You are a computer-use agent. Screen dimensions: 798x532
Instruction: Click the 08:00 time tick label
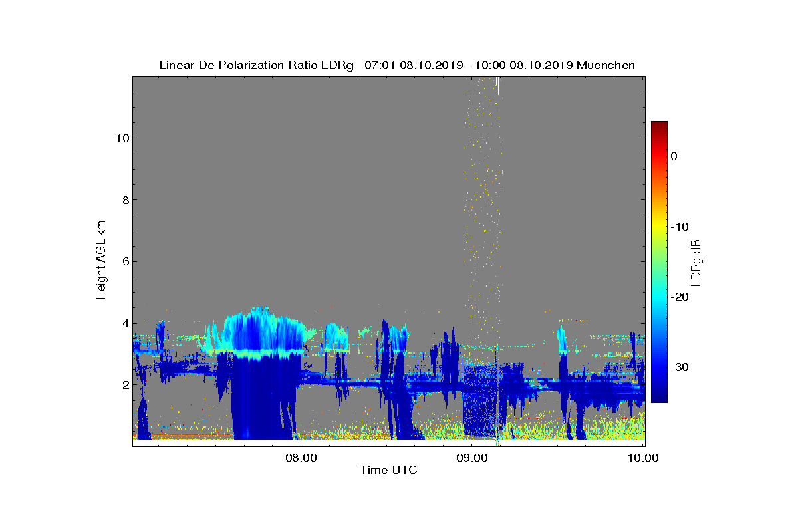(301, 458)
